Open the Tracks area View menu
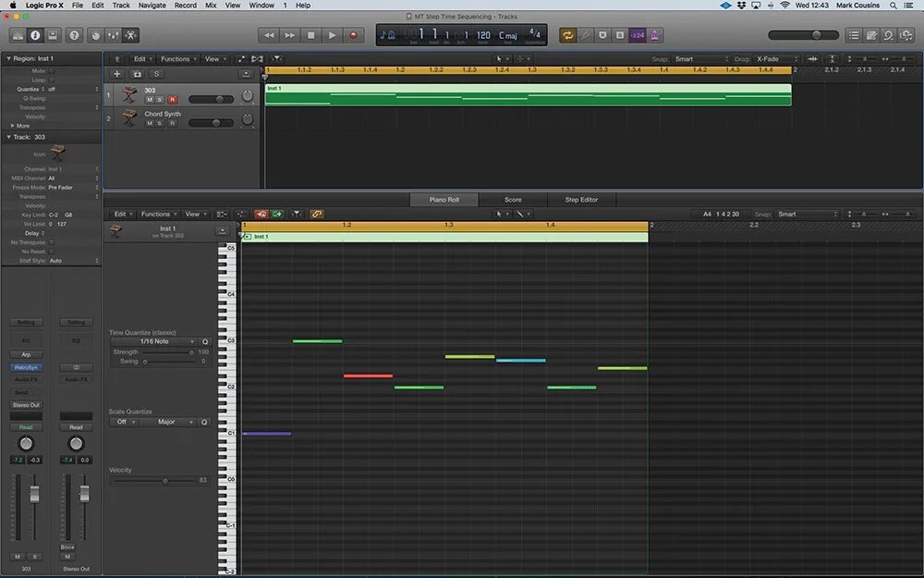 pyautogui.click(x=215, y=59)
